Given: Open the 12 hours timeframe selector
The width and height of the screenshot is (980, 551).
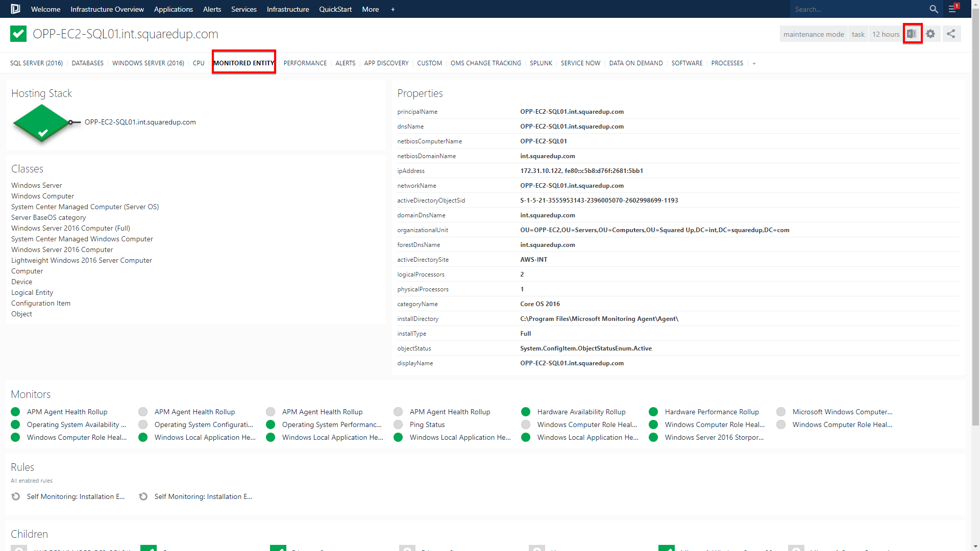Looking at the screenshot, I should [886, 34].
